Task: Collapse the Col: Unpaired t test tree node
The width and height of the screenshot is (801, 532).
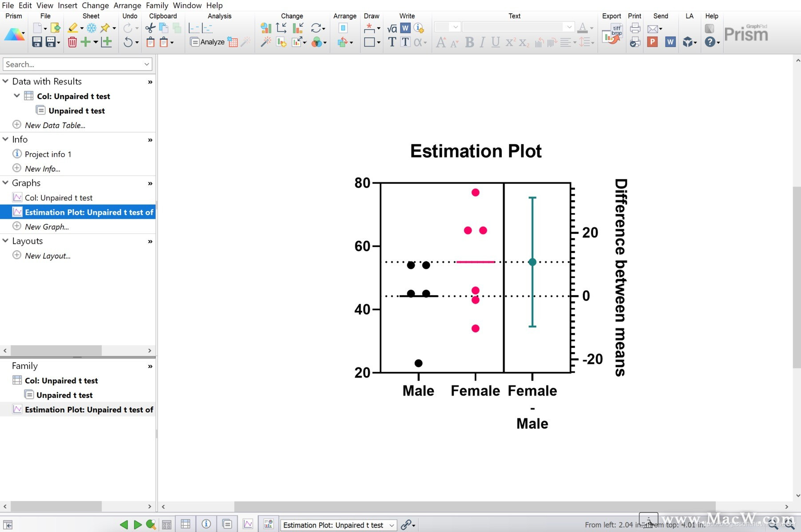Action: click(17, 96)
